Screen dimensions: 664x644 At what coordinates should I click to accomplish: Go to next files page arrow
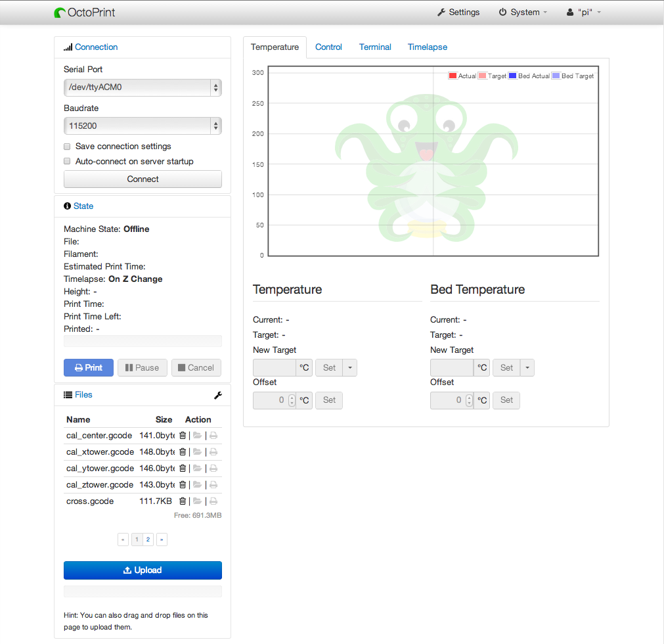click(x=162, y=540)
